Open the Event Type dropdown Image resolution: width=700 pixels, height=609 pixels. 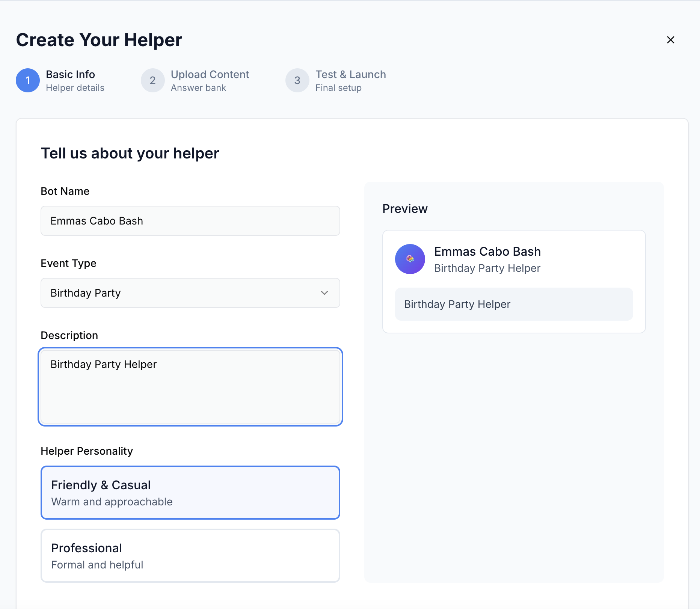click(190, 293)
